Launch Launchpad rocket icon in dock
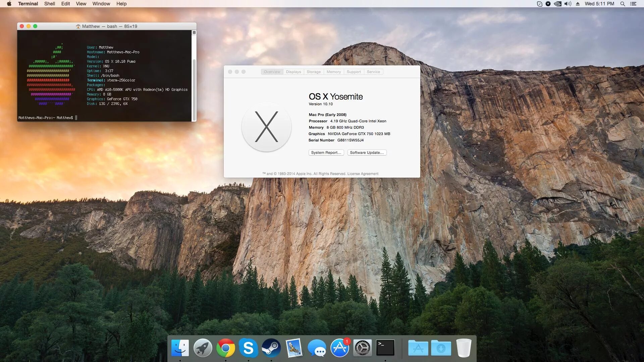Image resolution: width=644 pixels, height=362 pixels. [x=203, y=348]
